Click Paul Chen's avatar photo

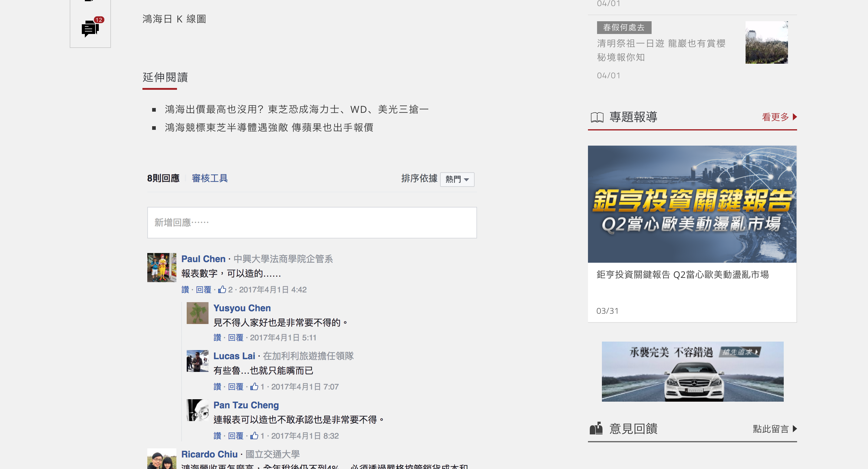[162, 267]
